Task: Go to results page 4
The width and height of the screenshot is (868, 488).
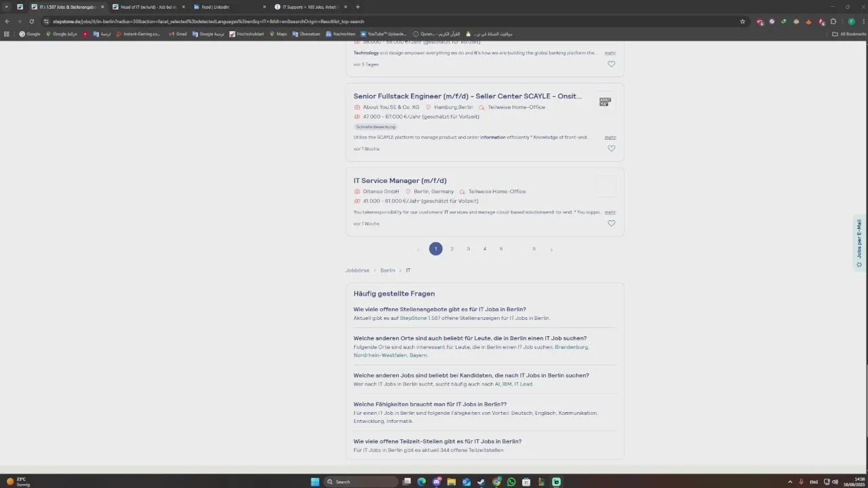Action: point(484,249)
